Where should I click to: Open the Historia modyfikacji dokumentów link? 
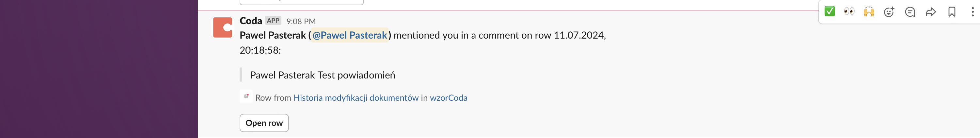356,97
